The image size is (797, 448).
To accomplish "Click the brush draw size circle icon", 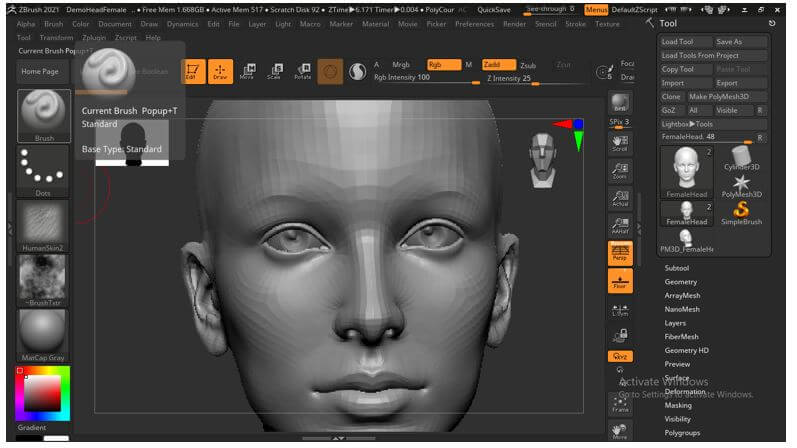I will (x=604, y=72).
